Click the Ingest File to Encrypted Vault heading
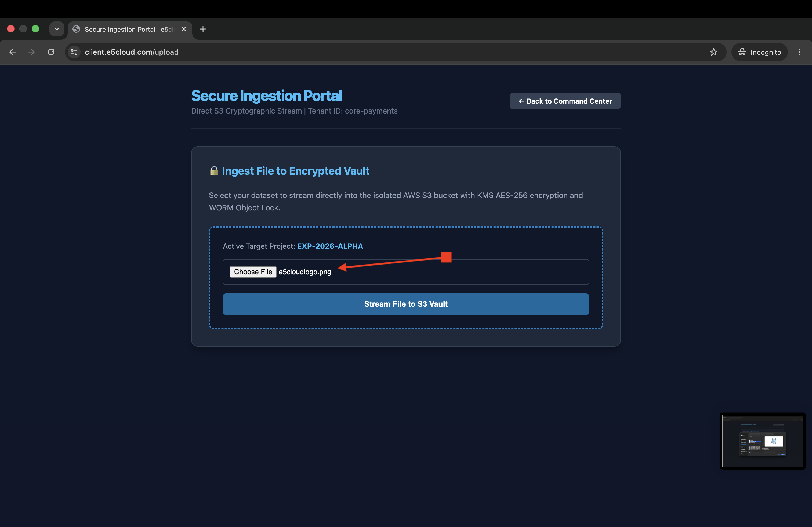 click(295, 171)
